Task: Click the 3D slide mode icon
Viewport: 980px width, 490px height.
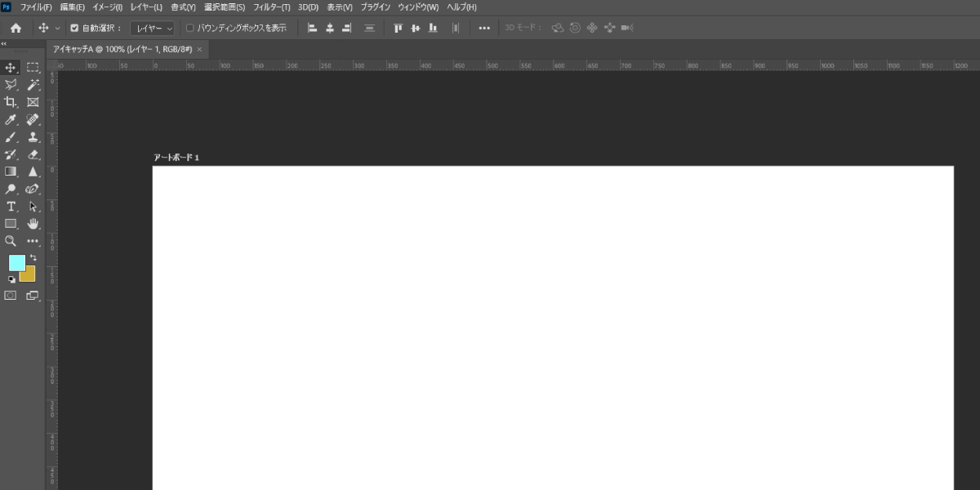Action: [609, 28]
